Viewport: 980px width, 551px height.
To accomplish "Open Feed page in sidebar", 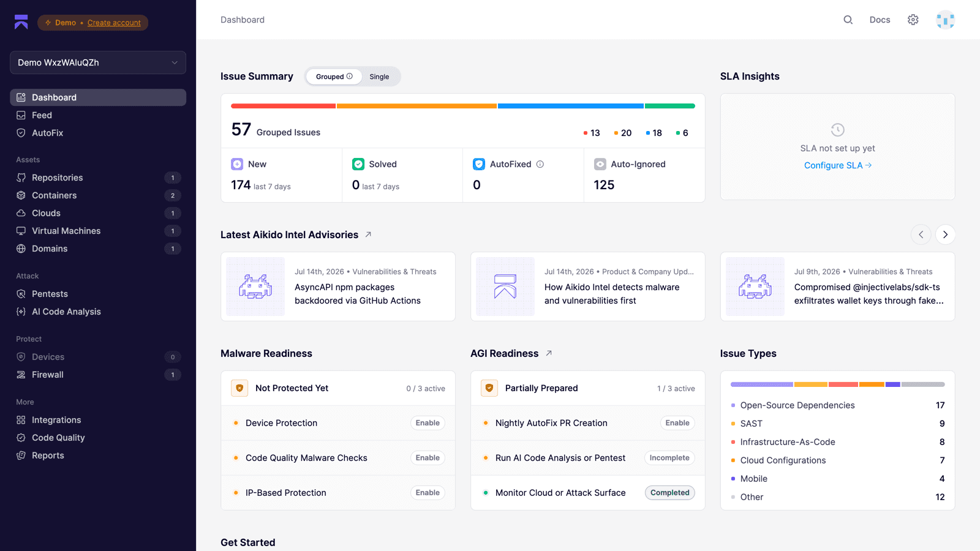I will [x=98, y=115].
